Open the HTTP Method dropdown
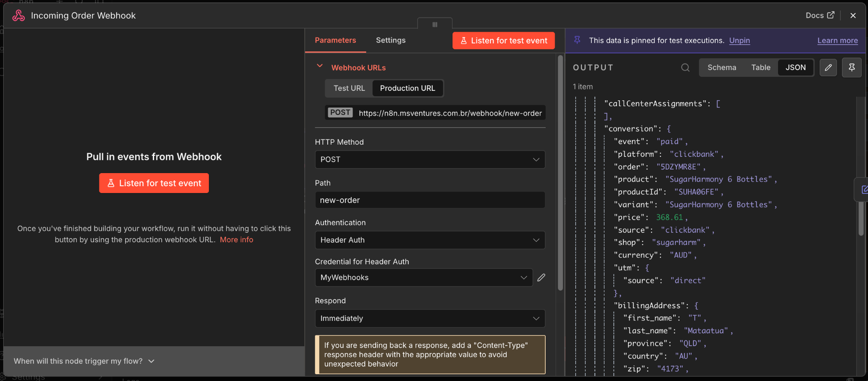Screen dimensions: 868x381 coord(430,160)
